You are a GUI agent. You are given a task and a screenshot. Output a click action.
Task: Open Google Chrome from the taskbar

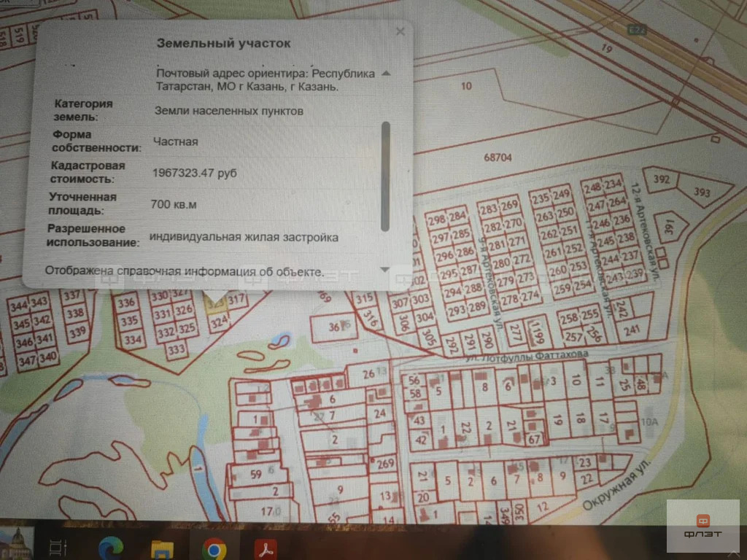point(214,548)
